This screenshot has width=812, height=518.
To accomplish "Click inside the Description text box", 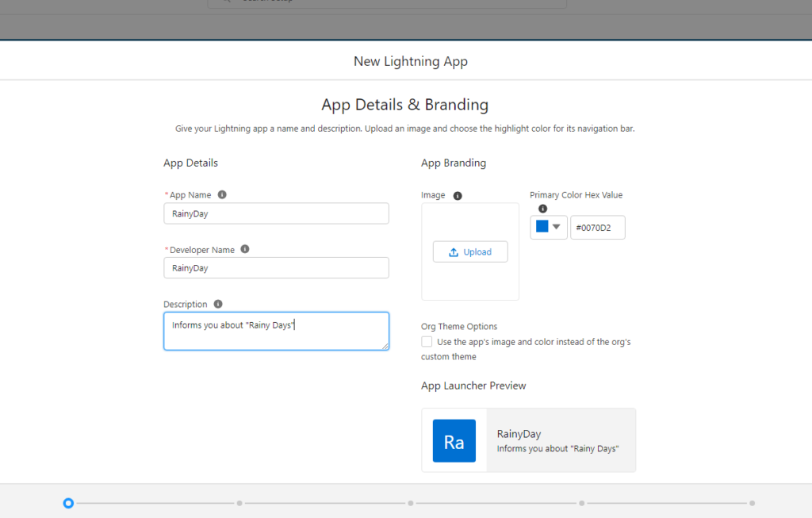I will [x=276, y=330].
